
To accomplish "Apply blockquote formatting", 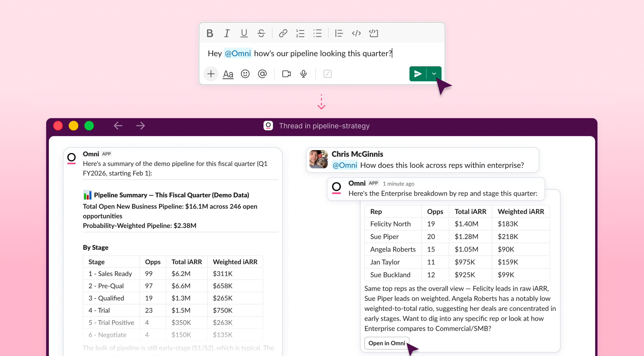I will coord(339,33).
